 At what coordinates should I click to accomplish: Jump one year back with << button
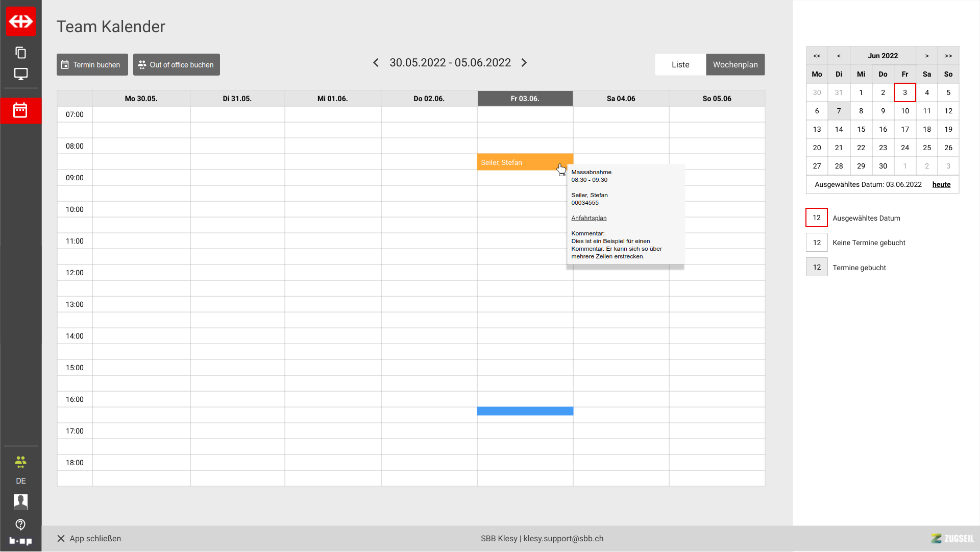[817, 56]
